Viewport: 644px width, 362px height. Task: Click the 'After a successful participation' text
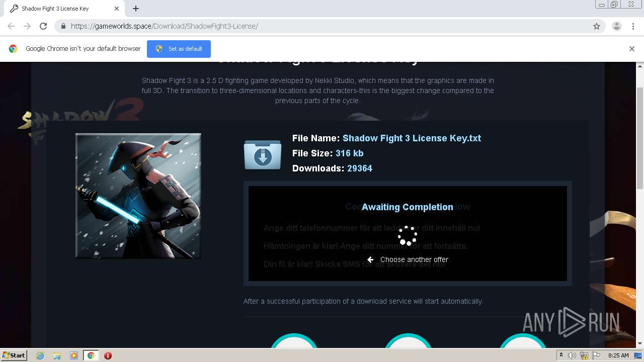(363, 301)
